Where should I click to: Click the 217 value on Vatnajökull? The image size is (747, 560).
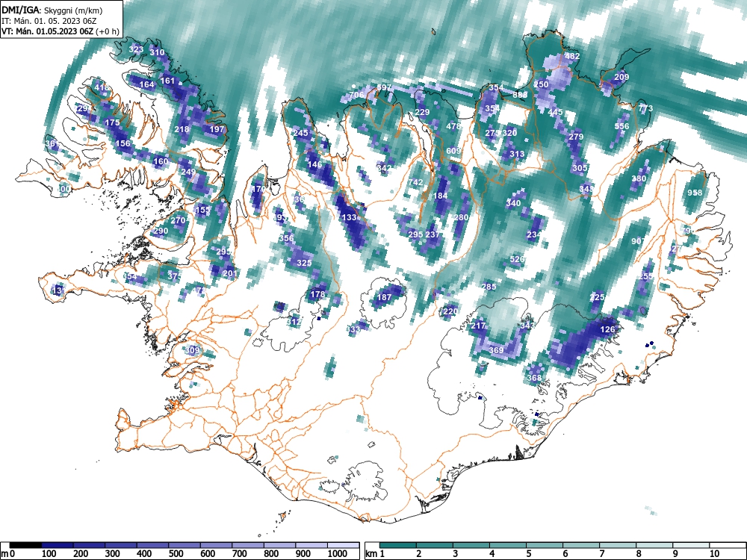[478, 326]
